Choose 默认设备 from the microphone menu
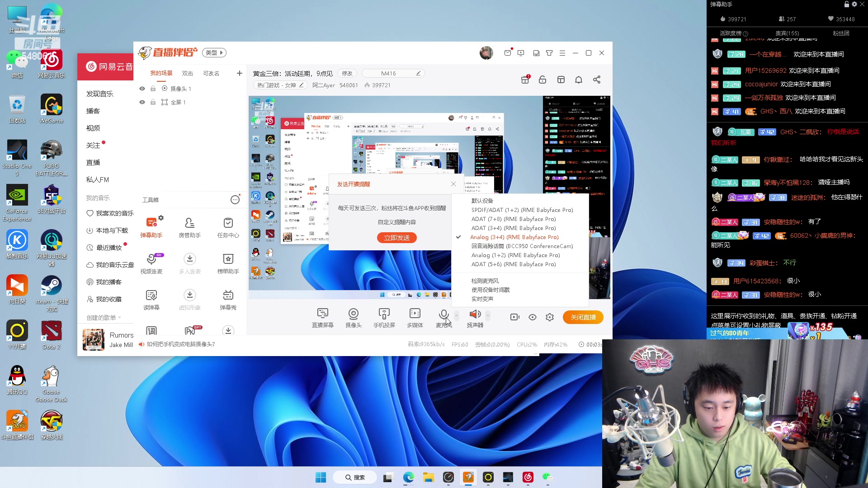The width and height of the screenshot is (868, 488). point(482,201)
